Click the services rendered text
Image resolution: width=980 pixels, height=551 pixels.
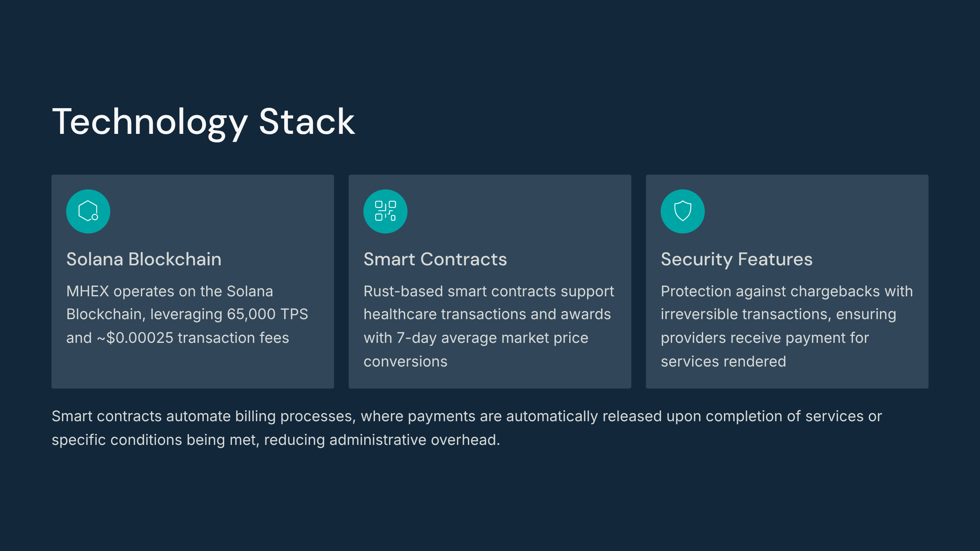(x=724, y=362)
